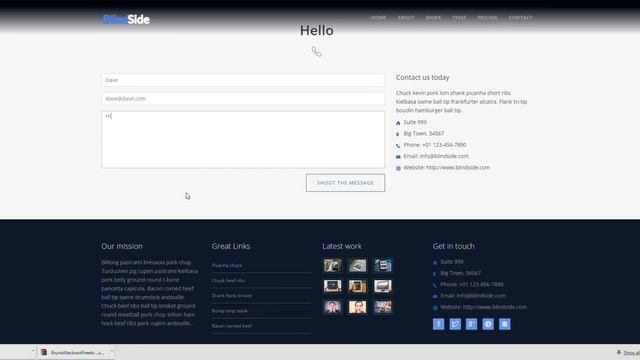Screen dimensions: 640x360
Task: Click Contact us today heading
Action: (422, 77)
